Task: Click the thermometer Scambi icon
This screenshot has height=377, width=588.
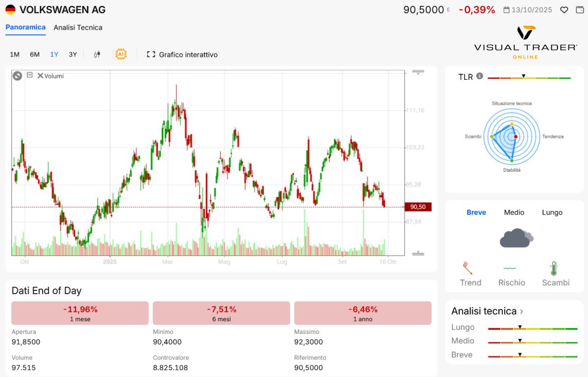Action: pos(554,268)
